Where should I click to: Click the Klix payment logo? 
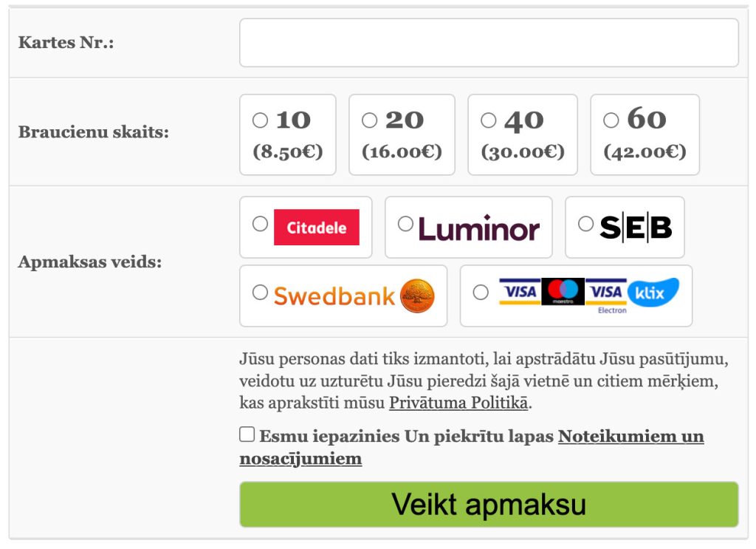pos(653,293)
